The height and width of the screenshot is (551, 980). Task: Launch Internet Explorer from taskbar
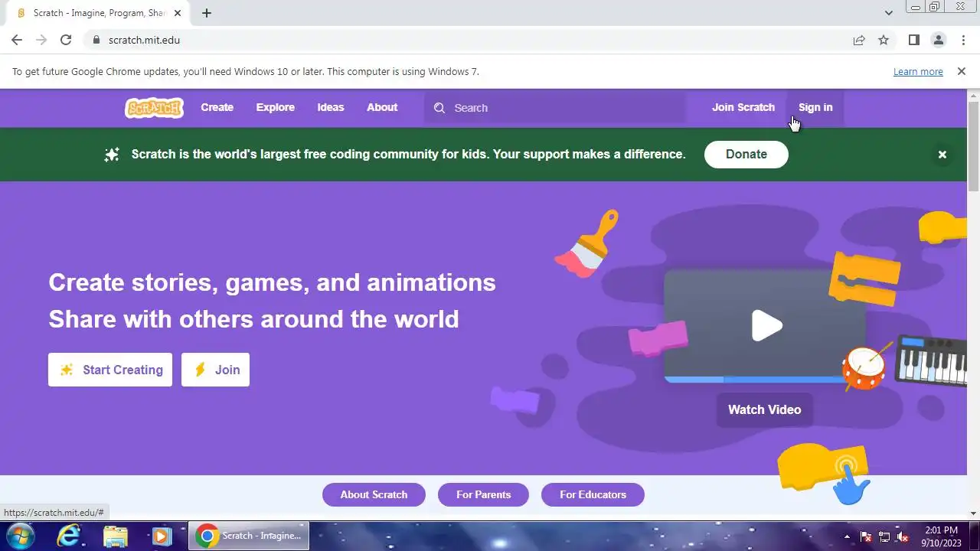tap(69, 536)
